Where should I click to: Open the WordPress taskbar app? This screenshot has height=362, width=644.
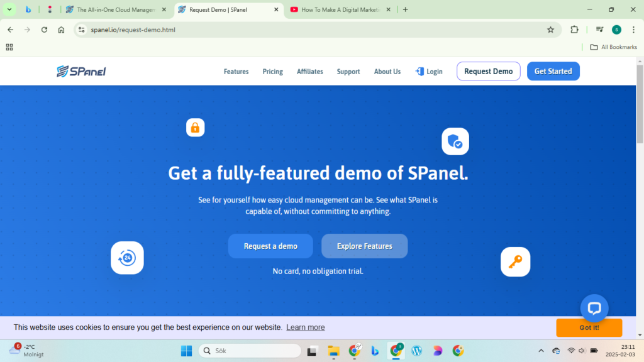tap(416, 351)
